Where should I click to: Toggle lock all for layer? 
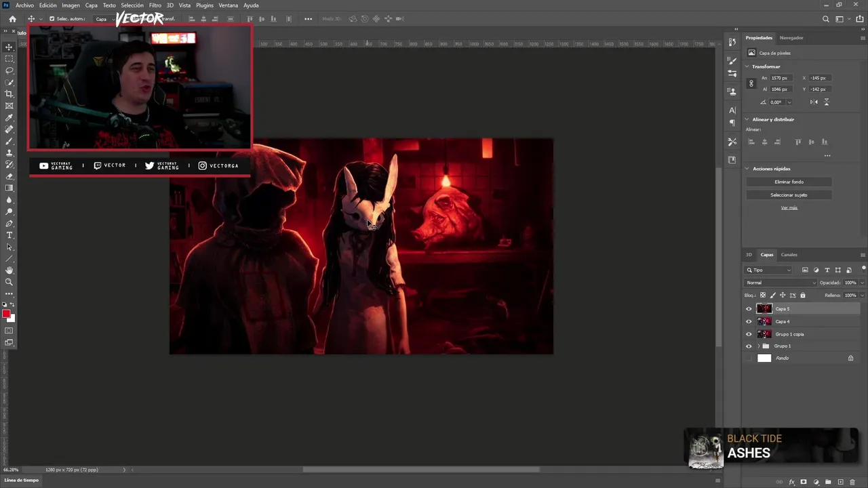coord(803,295)
